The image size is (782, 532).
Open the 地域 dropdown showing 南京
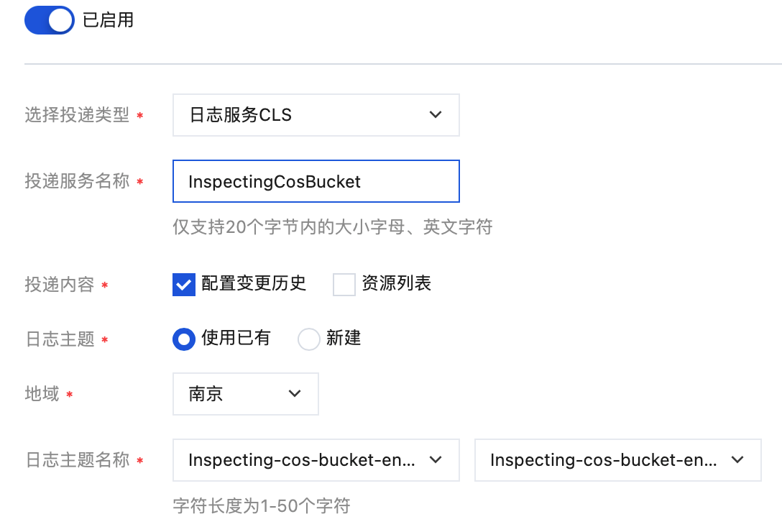245,393
